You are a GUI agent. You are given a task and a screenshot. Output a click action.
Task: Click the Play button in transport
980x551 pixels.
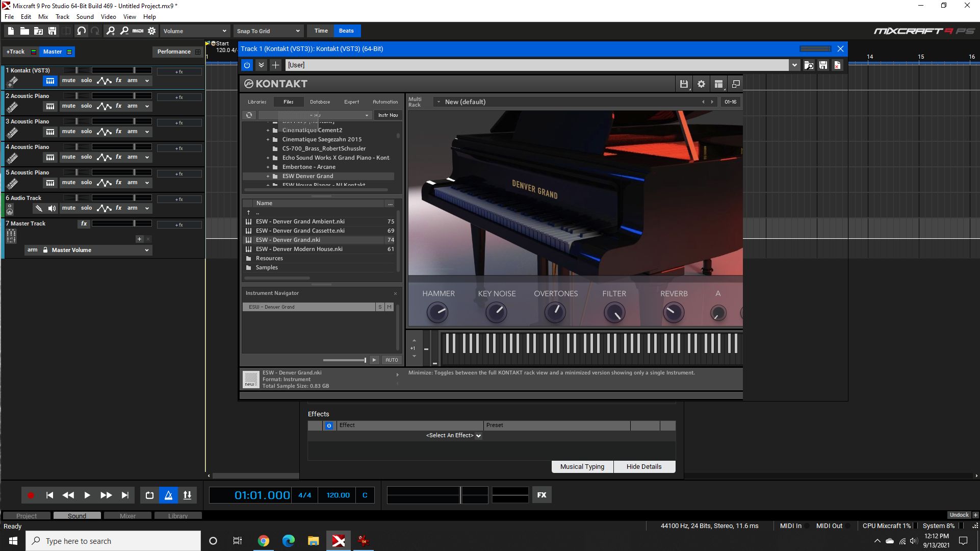[x=87, y=495]
